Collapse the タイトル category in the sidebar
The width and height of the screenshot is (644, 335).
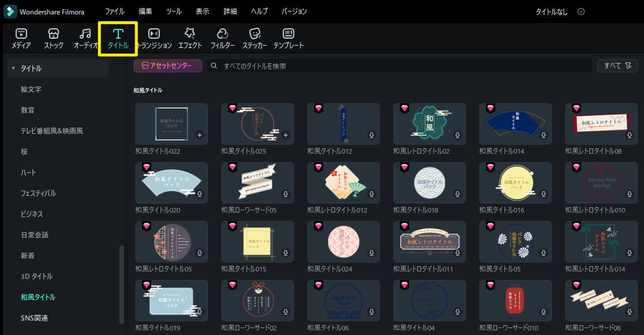[x=14, y=68]
